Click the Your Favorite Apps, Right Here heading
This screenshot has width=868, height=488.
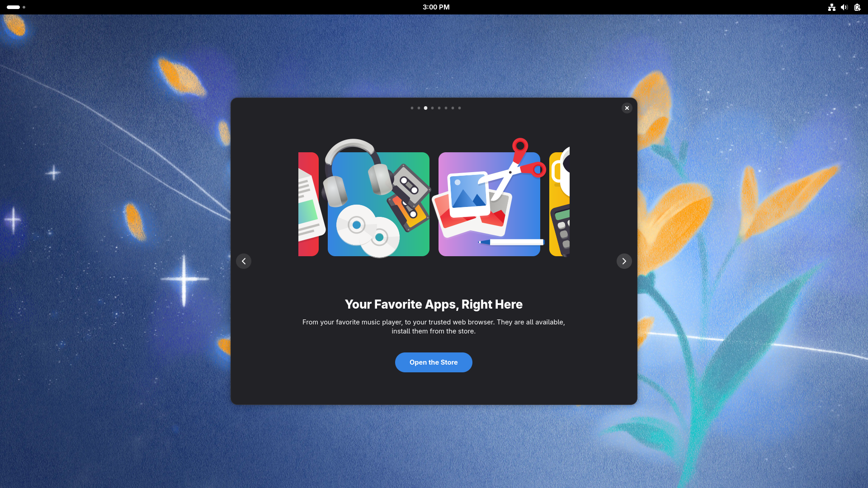point(434,304)
